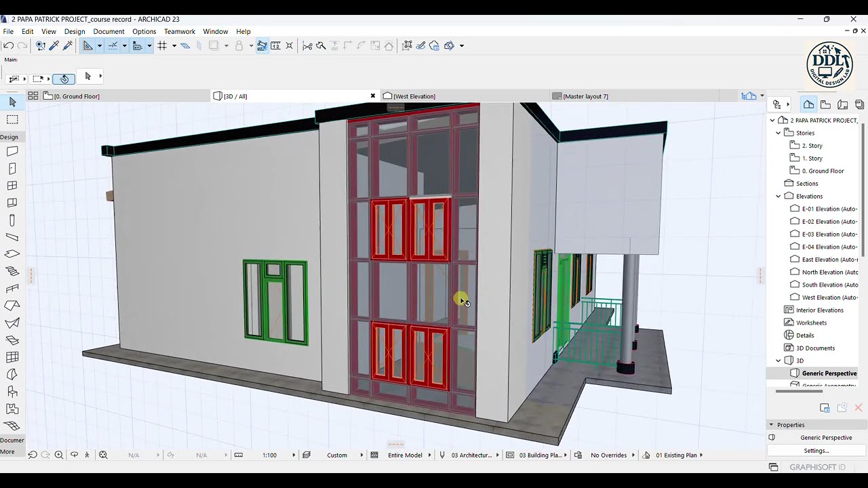
Task: Activate the Door tool
Action: coord(12,168)
